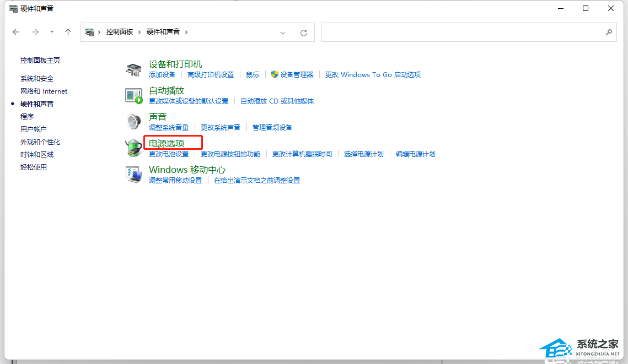Image resolution: width=628 pixels, height=364 pixels.
Task: Open the 声音 heading
Action: pyautogui.click(x=157, y=117)
